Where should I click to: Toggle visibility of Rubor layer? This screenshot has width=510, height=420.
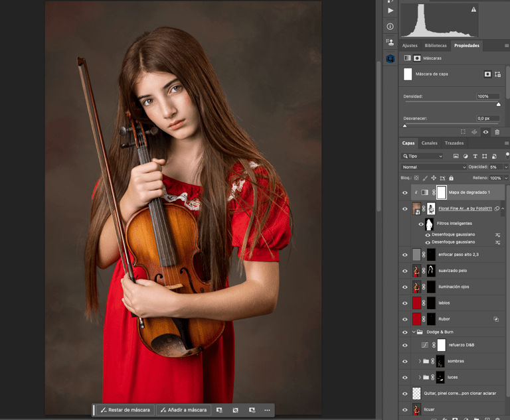[x=405, y=319]
